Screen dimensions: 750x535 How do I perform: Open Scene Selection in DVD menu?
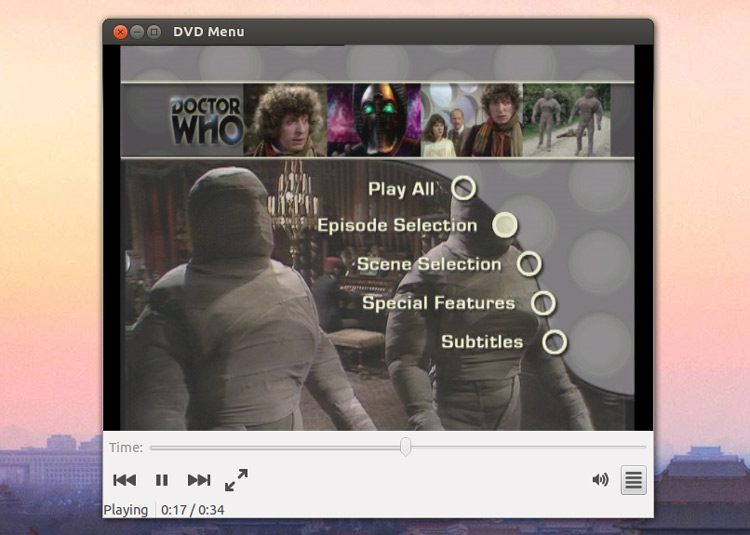click(429, 264)
